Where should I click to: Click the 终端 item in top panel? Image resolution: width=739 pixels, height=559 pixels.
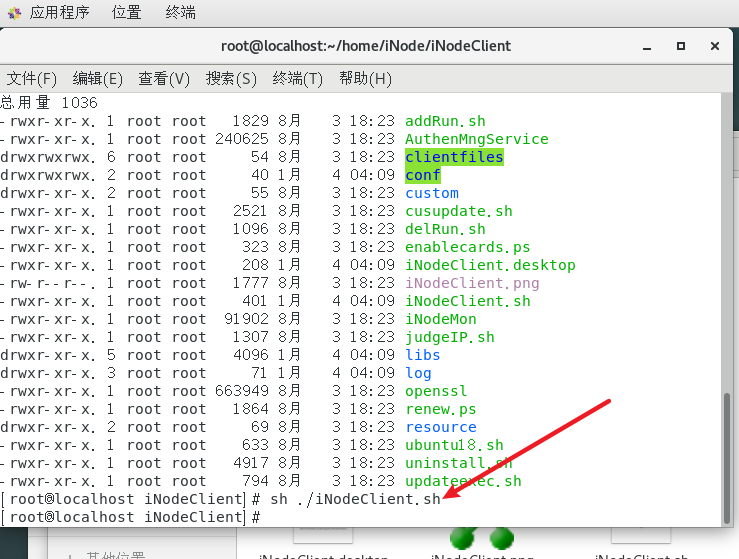tap(181, 12)
